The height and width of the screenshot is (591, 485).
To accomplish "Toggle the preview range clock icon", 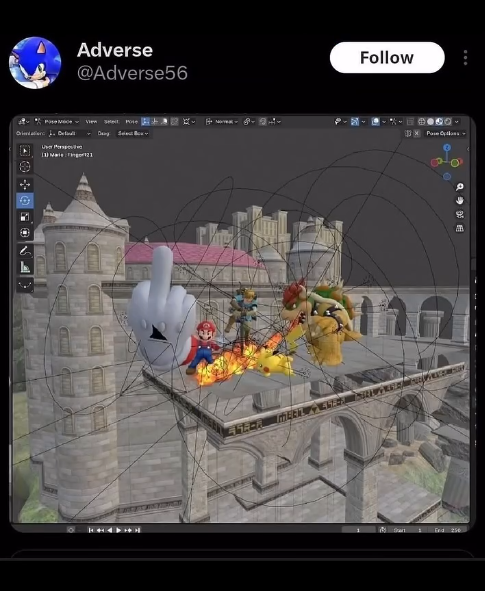I will 382,530.
